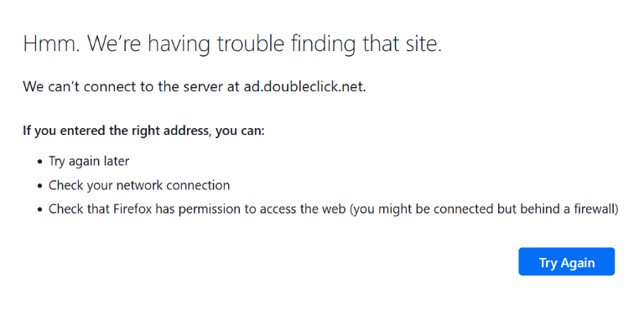
Task: Click the "Check your network connection" item
Action: pos(139,185)
